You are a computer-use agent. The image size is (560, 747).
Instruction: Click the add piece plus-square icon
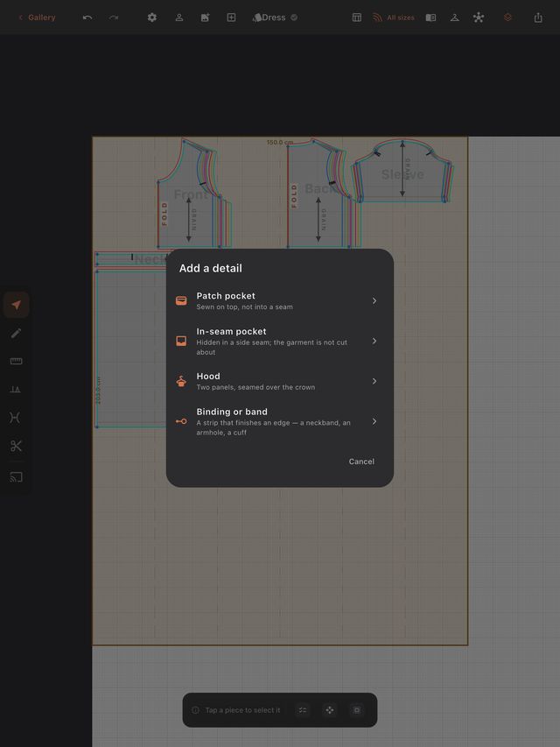pos(231,18)
